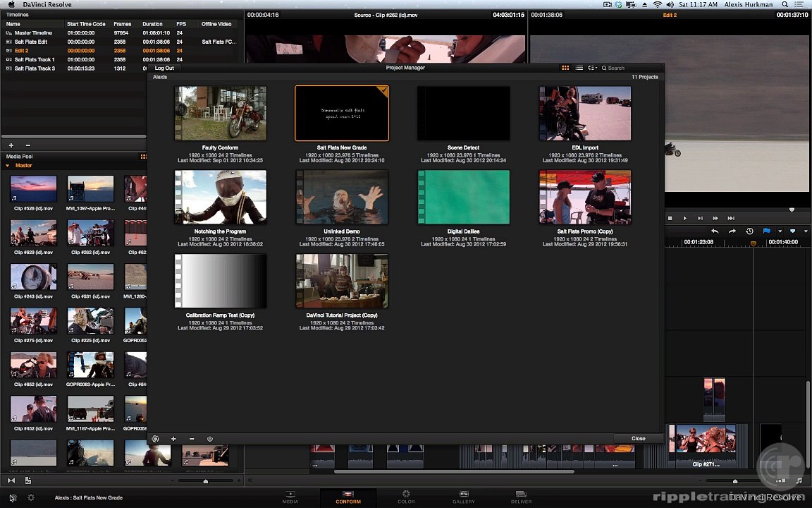812x508 pixels.
Task: Click the blue flag icon
Action: coord(767,231)
